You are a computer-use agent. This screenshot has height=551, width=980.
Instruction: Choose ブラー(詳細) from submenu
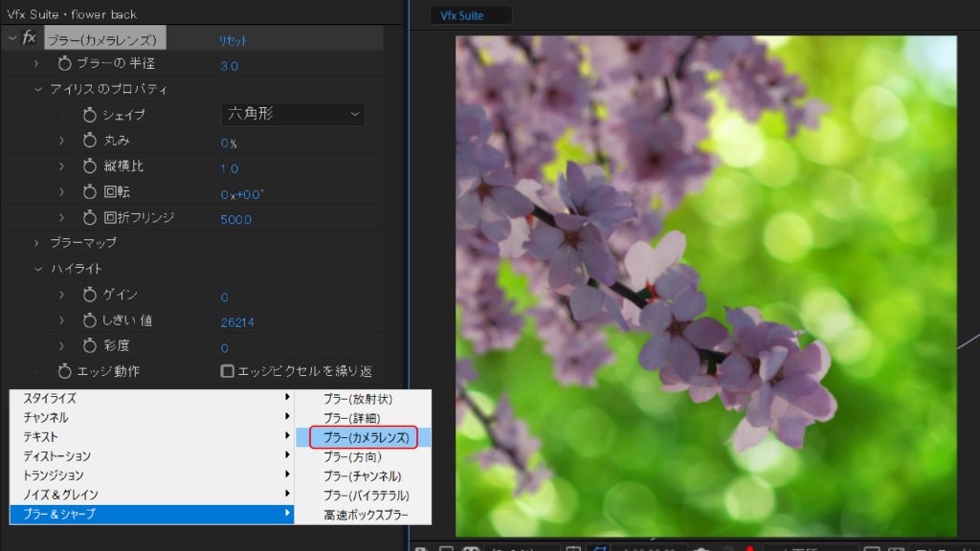363,418
